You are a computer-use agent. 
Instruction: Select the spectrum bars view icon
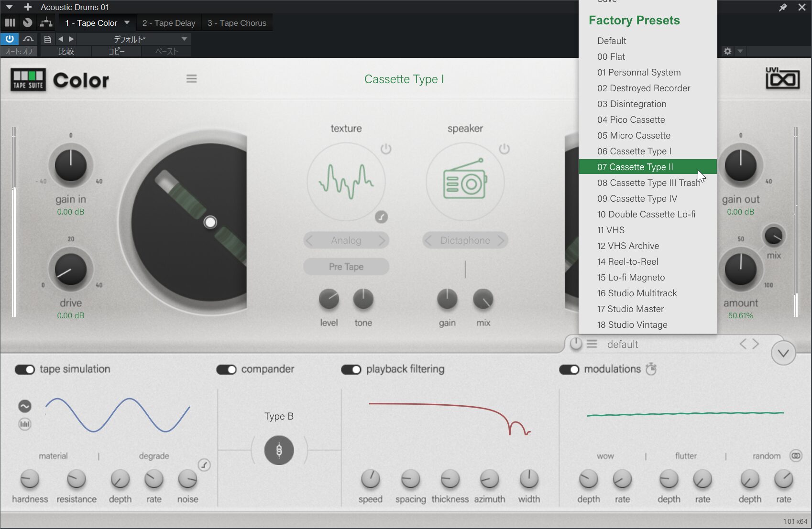pyautogui.click(x=25, y=424)
